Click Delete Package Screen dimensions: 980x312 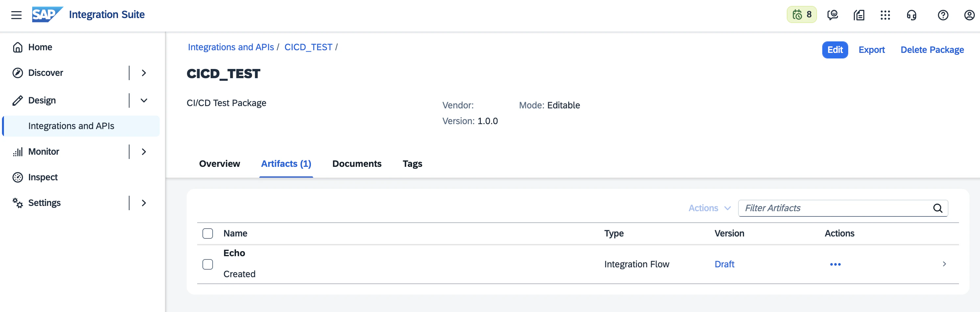click(932, 50)
